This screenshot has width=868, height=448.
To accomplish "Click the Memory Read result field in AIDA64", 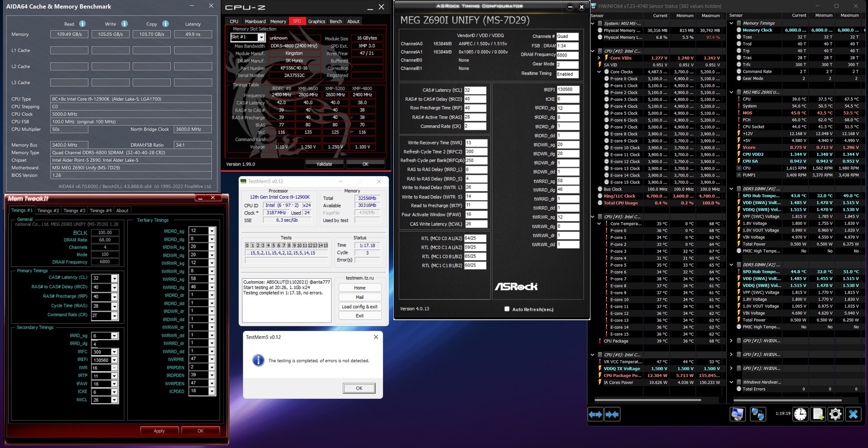I will pyautogui.click(x=69, y=34).
